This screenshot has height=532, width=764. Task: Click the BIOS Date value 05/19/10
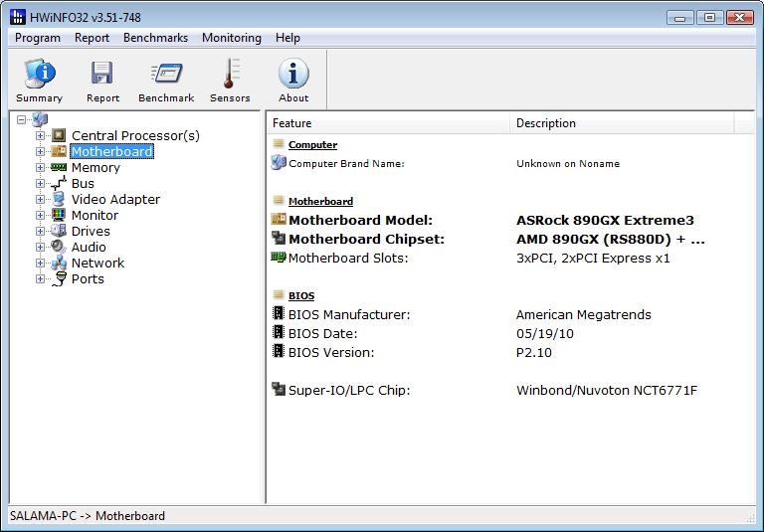click(x=545, y=334)
